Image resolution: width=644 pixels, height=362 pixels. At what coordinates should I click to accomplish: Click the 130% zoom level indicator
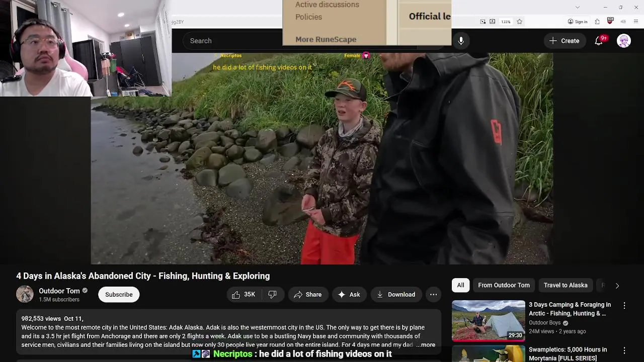pos(506,22)
